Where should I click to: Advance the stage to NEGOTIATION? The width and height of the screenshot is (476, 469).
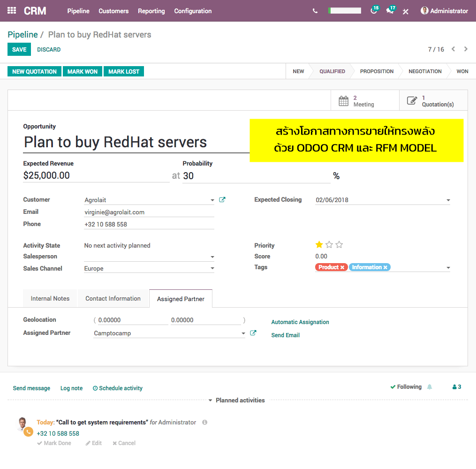(424, 71)
